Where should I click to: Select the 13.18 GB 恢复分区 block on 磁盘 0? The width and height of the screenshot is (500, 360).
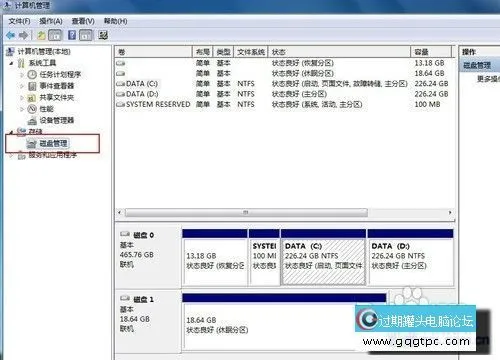click(215, 257)
